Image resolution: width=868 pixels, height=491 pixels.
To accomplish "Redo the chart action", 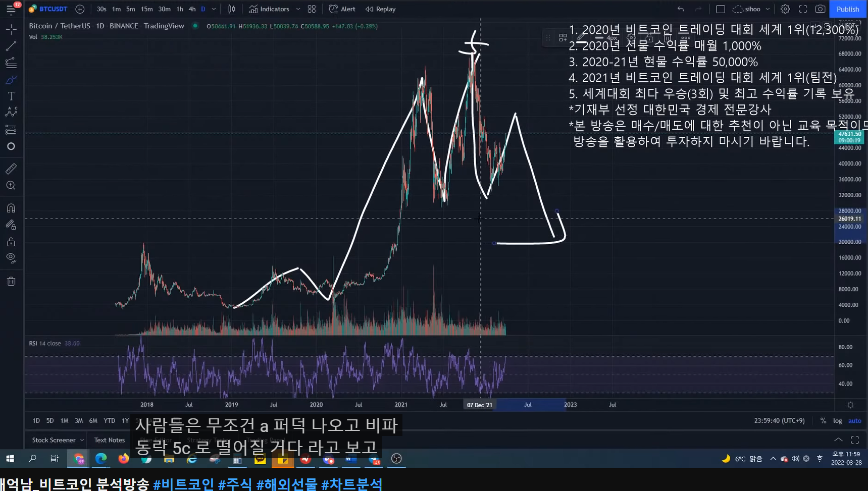I will [x=698, y=9].
